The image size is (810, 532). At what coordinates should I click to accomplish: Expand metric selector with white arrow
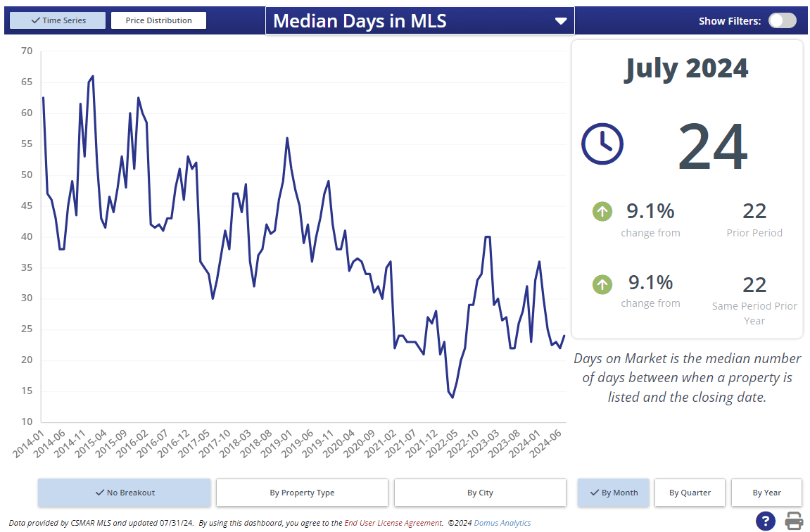(x=561, y=21)
